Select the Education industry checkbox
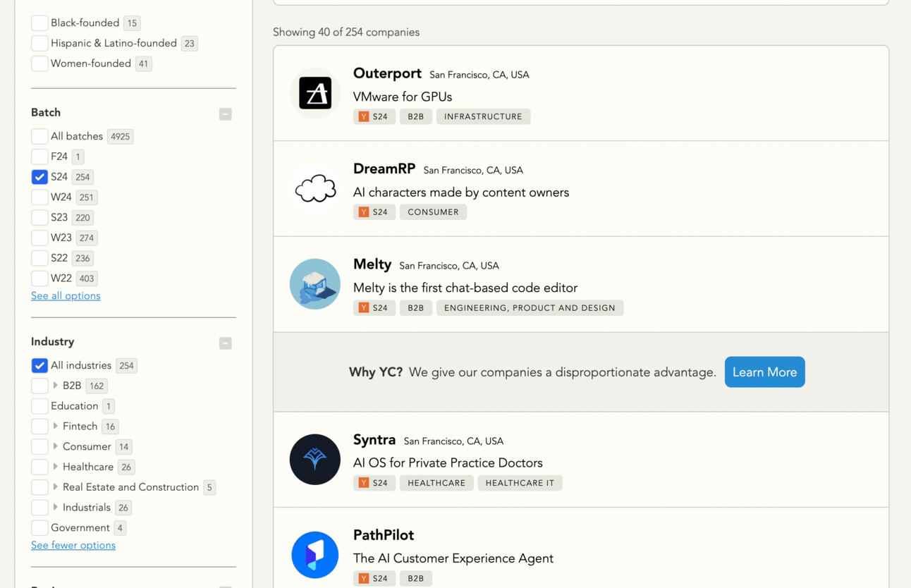This screenshot has width=911, height=588. 39,406
